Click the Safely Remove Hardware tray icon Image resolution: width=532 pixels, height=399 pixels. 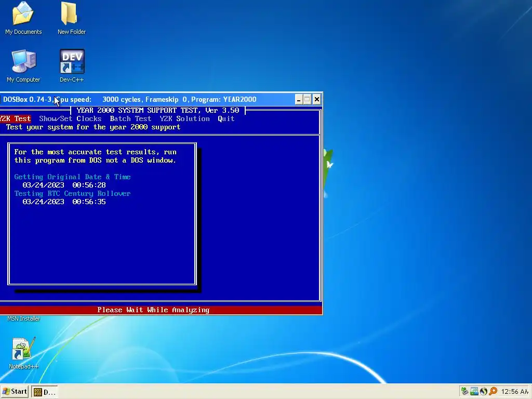point(464,391)
